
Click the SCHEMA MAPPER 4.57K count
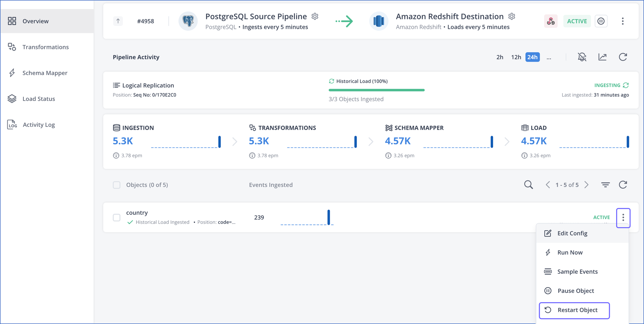coord(398,141)
